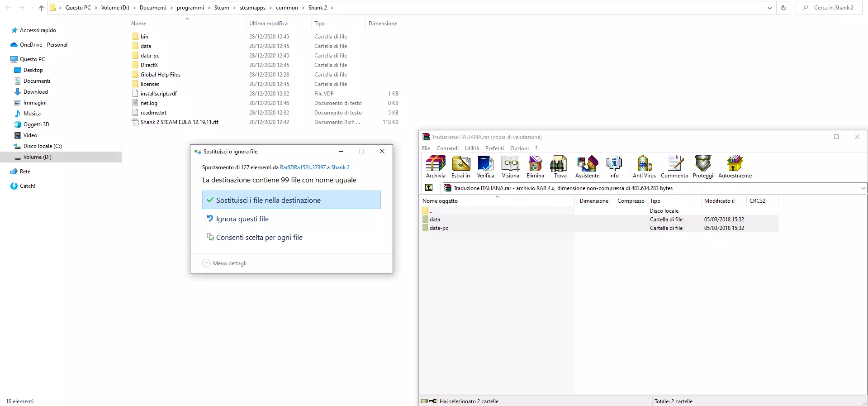Open the Preferiti menu

click(x=494, y=148)
